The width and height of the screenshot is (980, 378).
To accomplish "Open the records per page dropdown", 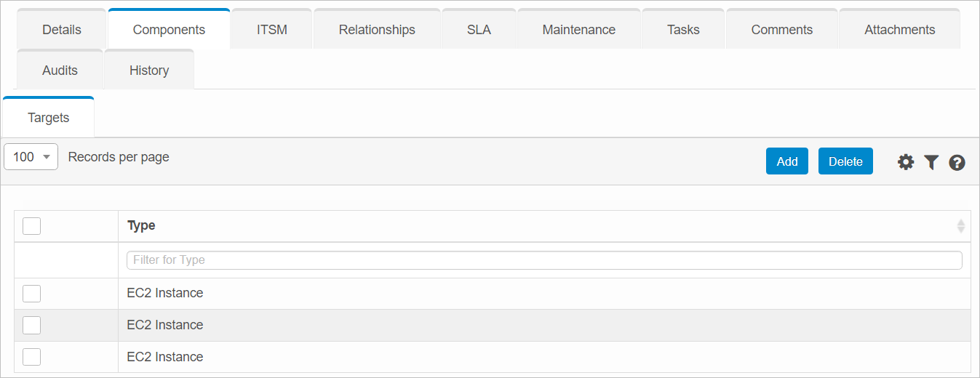I will (31, 157).
